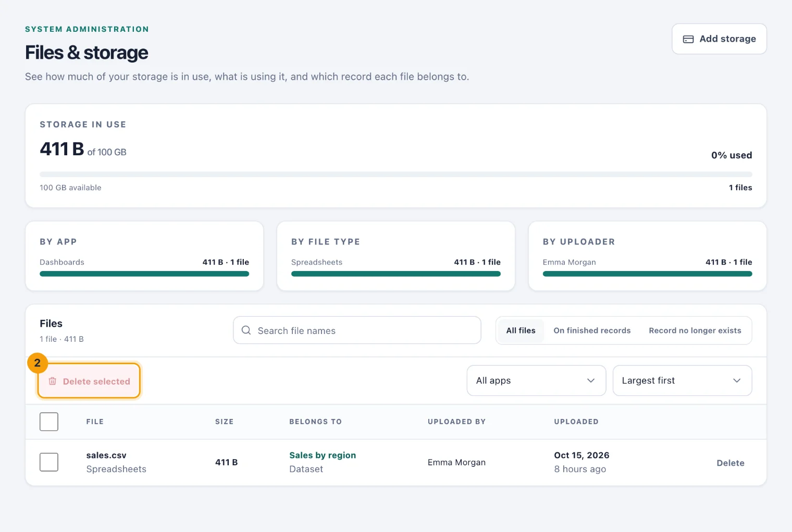Viewport: 792px width, 532px height.
Task: Click the chevron on the All apps dropdown
Action: [591, 380]
